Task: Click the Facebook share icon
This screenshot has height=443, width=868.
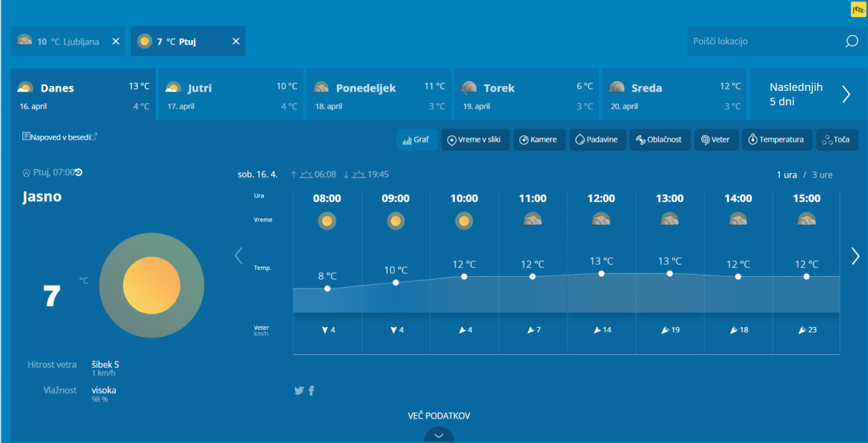Action: click(311, 390)
